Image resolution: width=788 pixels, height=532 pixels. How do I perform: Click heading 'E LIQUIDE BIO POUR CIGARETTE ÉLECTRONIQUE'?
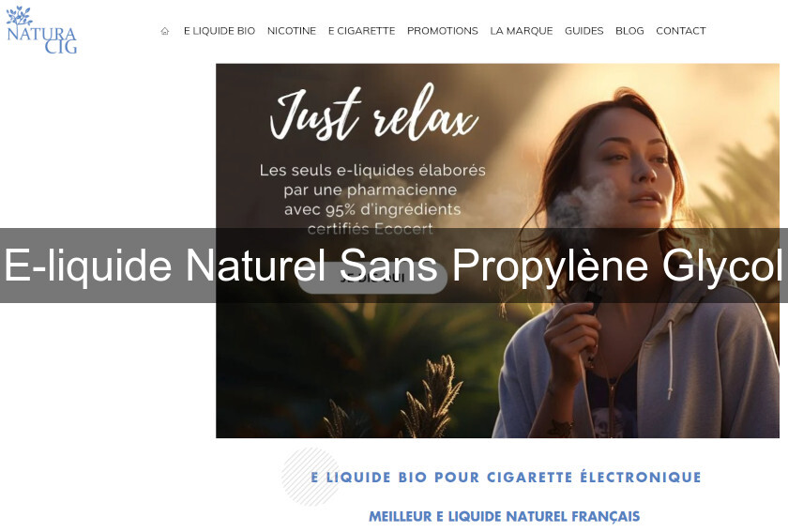[506, 477]
